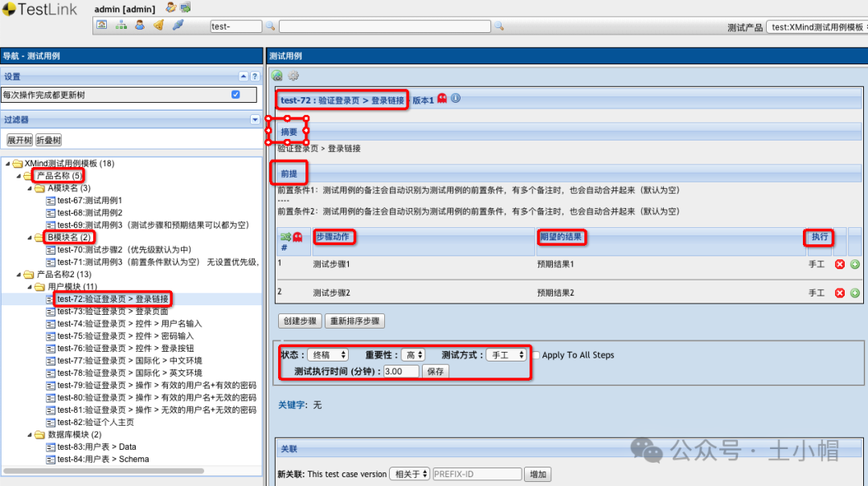Click step 1 action text 测试步骤1

point(332,264)
